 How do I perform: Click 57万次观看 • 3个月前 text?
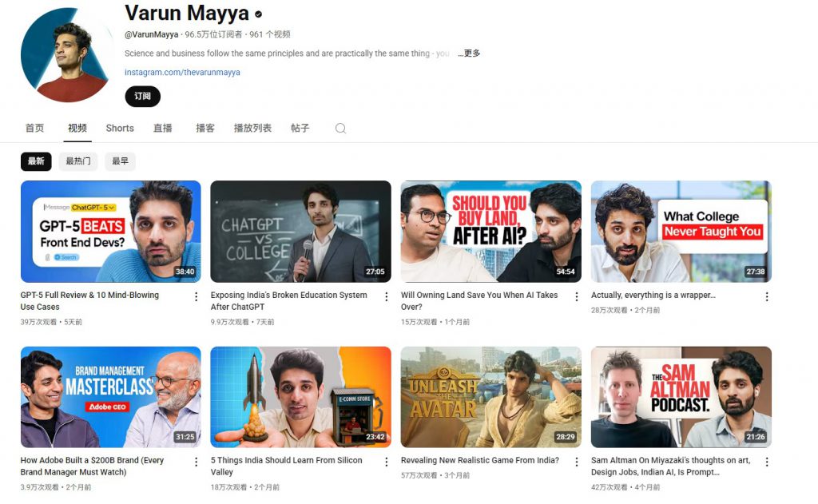(435, 476)
